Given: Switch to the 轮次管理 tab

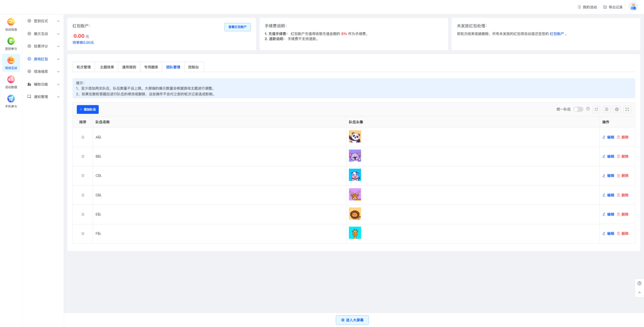Looking at the screenshot, I should click(x=84, y=67).
